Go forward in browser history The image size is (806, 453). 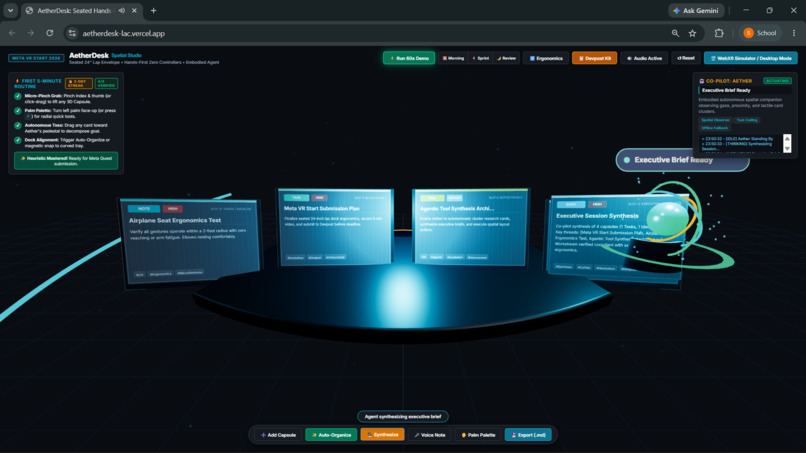pyautogui.click(x=31, y=33)
